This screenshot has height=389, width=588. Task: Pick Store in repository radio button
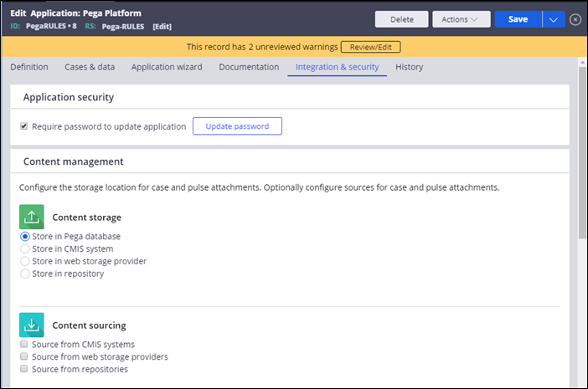click(25, 274)
